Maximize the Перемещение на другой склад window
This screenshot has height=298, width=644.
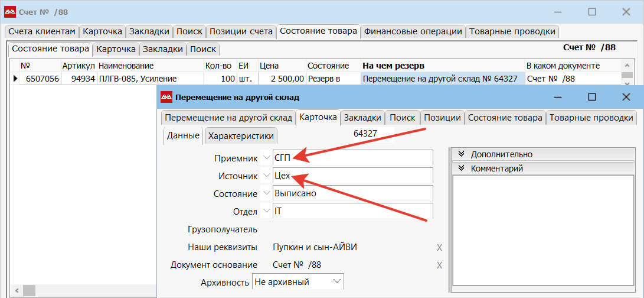click(592, 97)
